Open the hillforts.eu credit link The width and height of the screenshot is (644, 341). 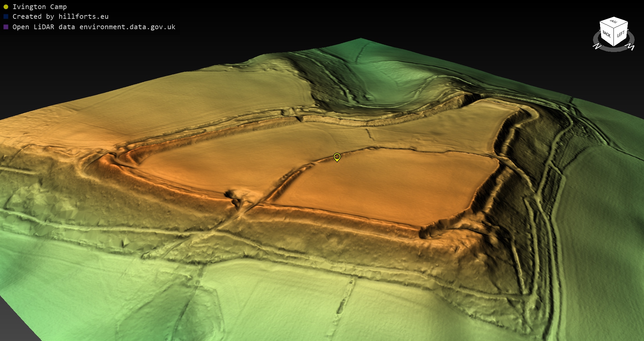pos(84,16)
